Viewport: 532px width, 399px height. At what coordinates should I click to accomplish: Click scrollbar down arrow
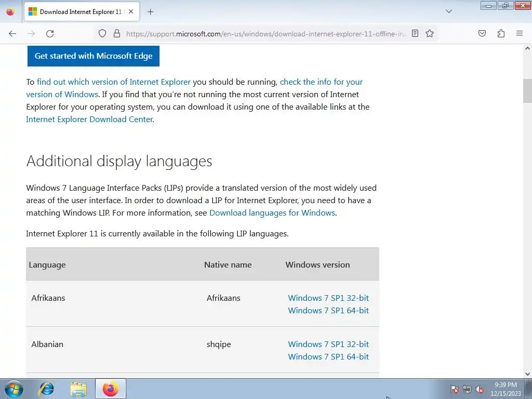527,374
